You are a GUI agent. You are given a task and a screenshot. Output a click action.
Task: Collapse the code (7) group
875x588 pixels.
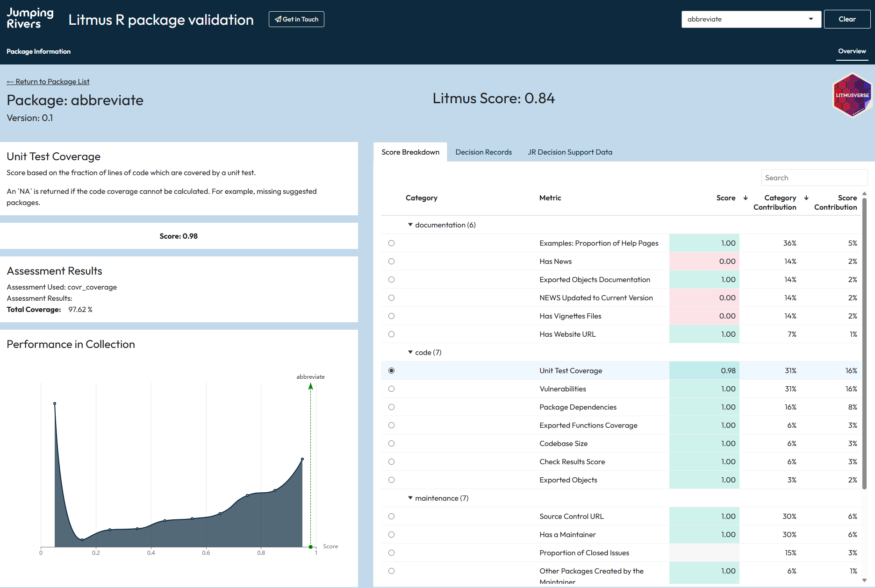pyautogui.click(x=410, y=352)
